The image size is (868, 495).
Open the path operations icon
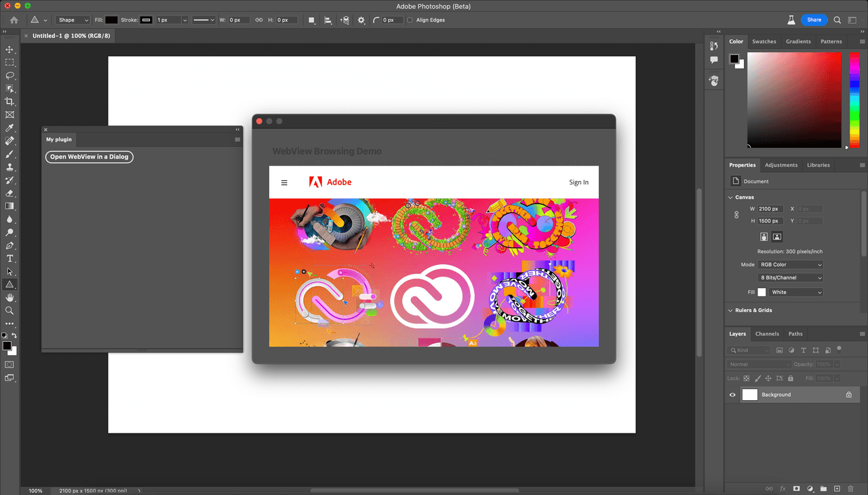(312, 20)
